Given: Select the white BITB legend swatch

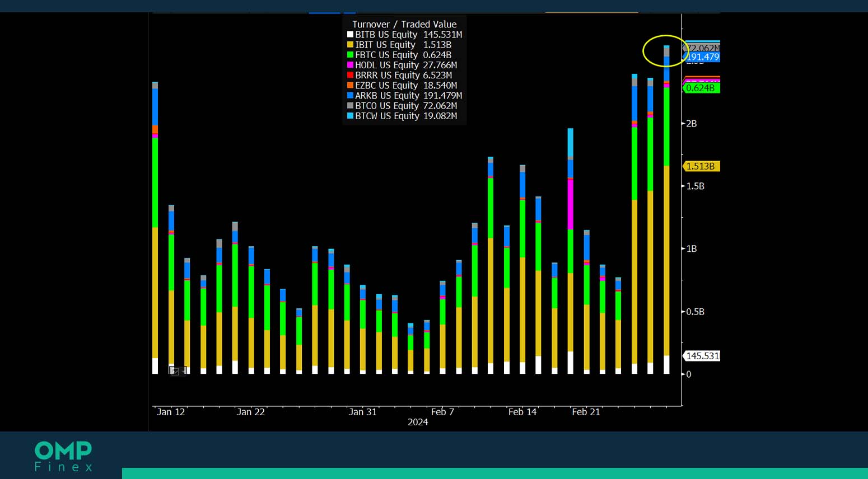Looking at the screenshot, I should (x=350, y=35).
